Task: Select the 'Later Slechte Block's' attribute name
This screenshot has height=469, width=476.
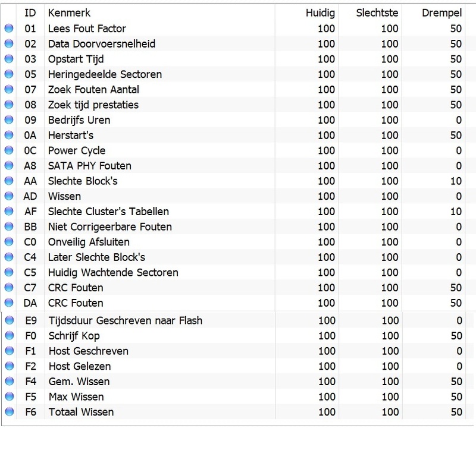Action: 96,257
